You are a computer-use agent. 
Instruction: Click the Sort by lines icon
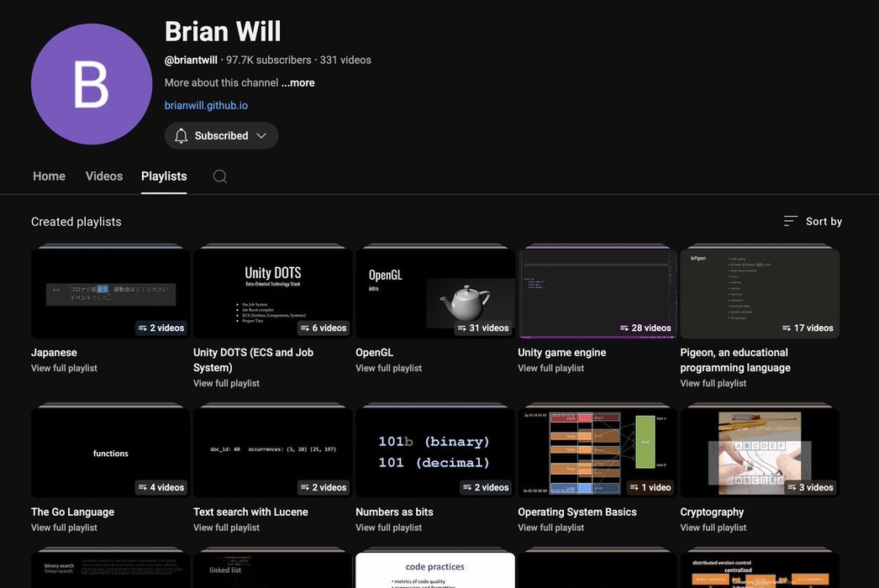coord(790,221)
